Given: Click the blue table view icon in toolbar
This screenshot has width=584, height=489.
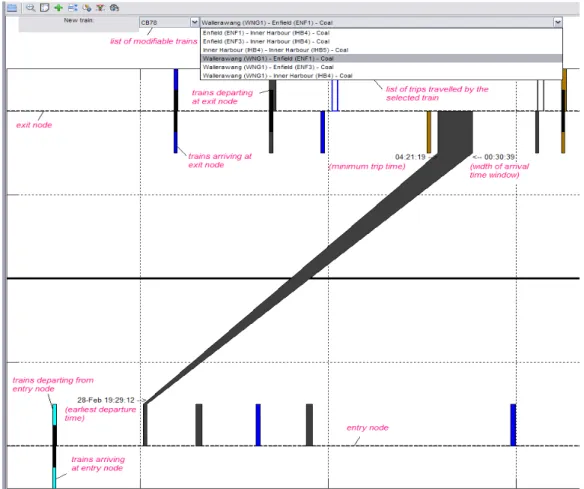Looking at the screenshot, I should coord(12,8).
